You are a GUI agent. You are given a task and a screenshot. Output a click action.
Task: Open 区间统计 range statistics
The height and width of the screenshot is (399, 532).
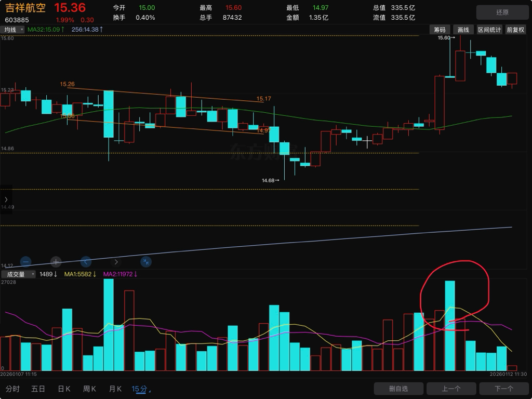pyautogui.click(x=489, y=30)
